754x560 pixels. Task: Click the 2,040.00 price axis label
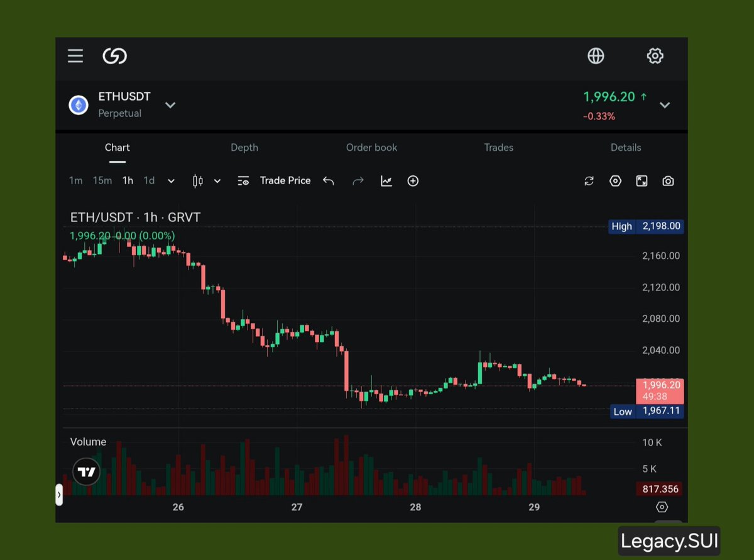[661, 350]
